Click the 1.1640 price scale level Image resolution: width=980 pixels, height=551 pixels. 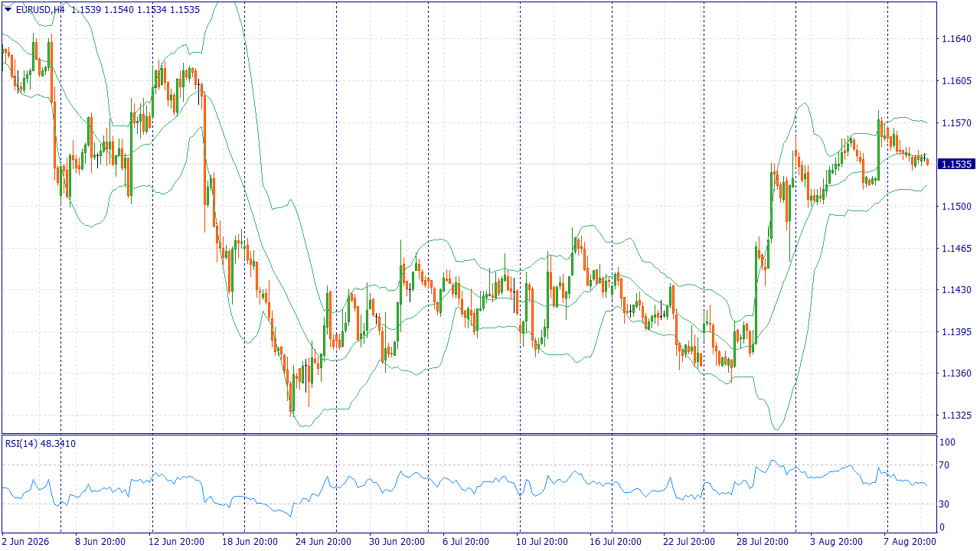point(956,39)
